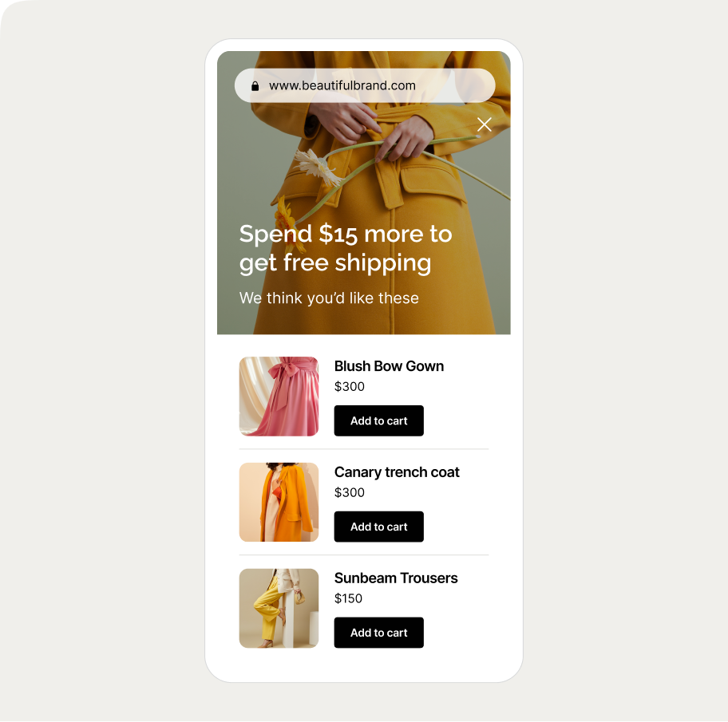Click the white daisy flower in hero image
The image size is (728, 722).
[318, 168]
